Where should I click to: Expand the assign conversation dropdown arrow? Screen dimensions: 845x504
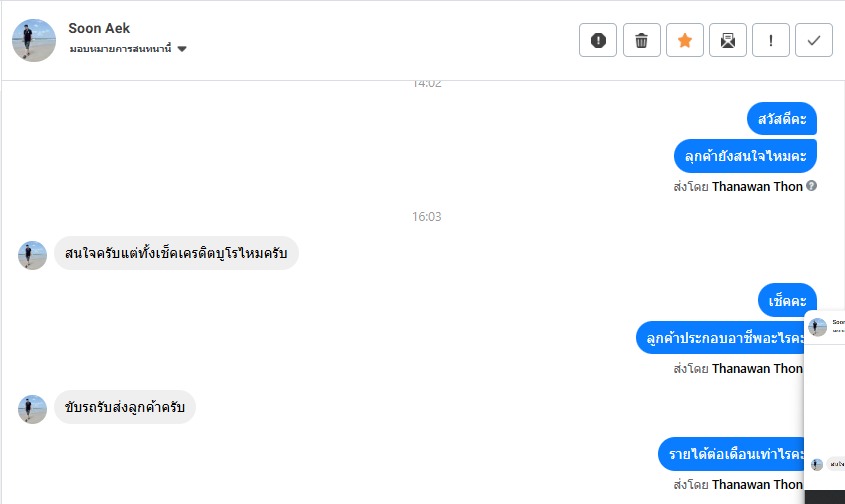click(x=182, y=49)
